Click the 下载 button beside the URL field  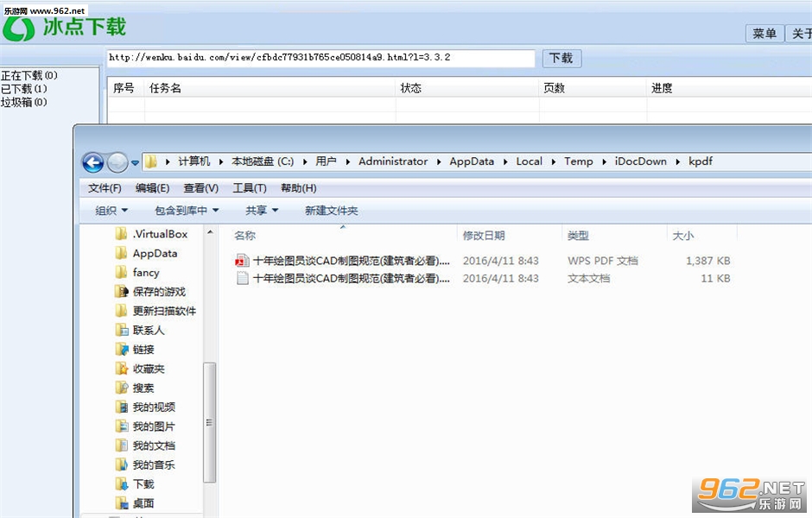[561, 58]
